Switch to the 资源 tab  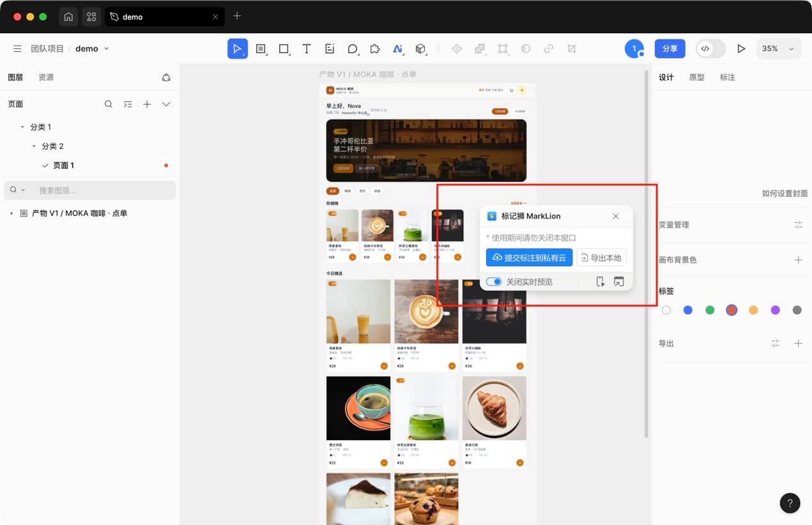[46, 77]
